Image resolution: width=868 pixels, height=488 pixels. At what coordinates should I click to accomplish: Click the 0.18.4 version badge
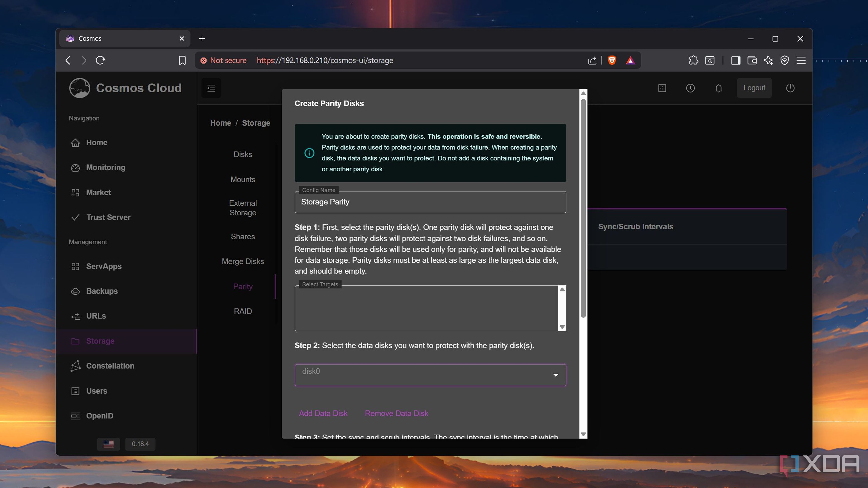pyautogui.click(x=140, y=444)
